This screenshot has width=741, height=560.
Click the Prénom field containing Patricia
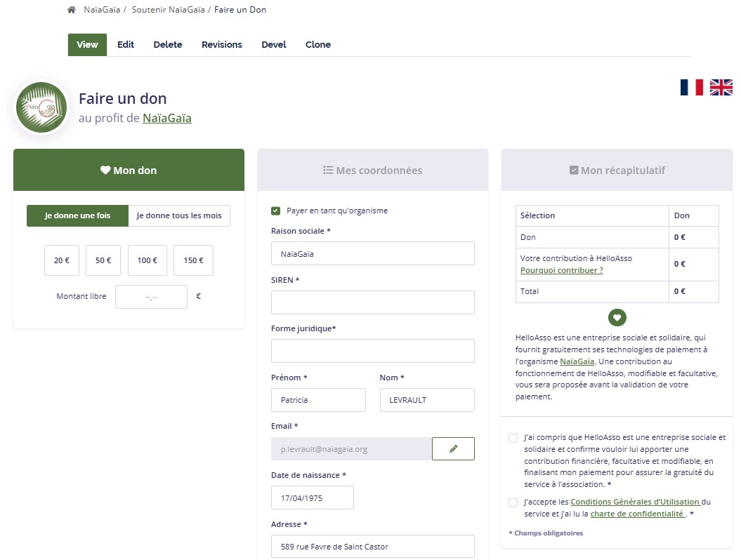[318, 400]
